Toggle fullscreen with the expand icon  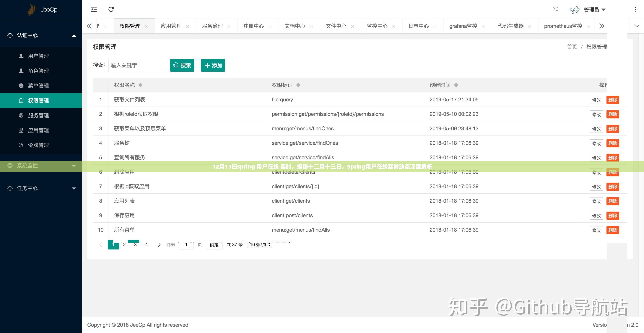coord(555,9)
